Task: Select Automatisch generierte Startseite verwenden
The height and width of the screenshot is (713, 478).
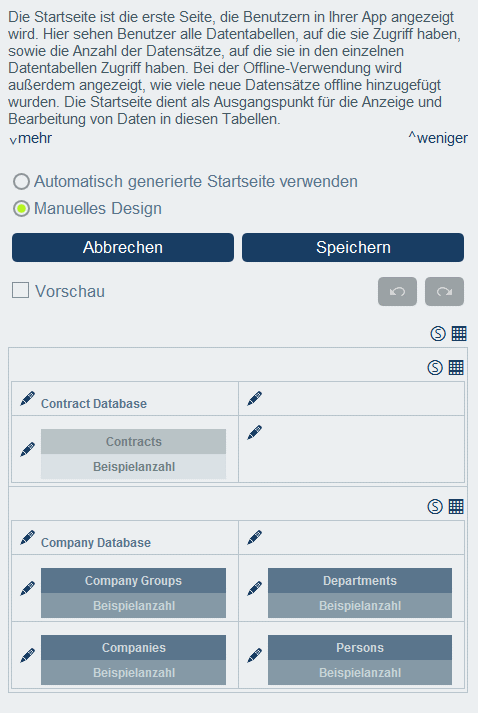Action: tap(21, 181)
